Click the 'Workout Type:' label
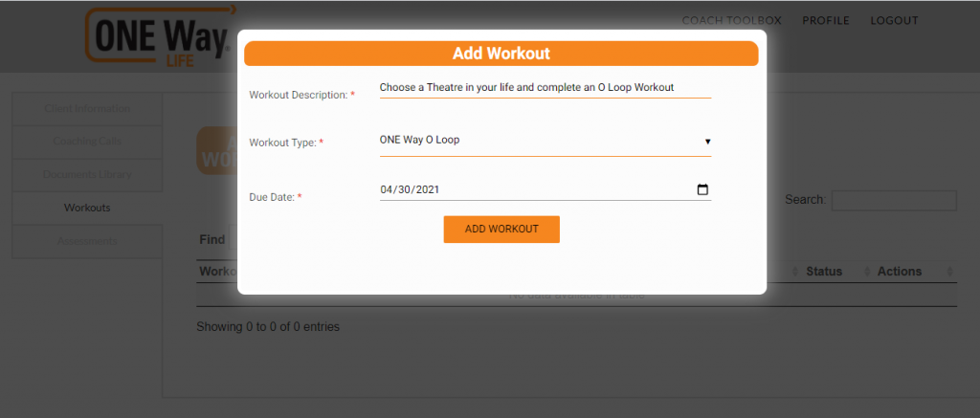This screenshot has height=418, width=980. [x=286, y=143]
